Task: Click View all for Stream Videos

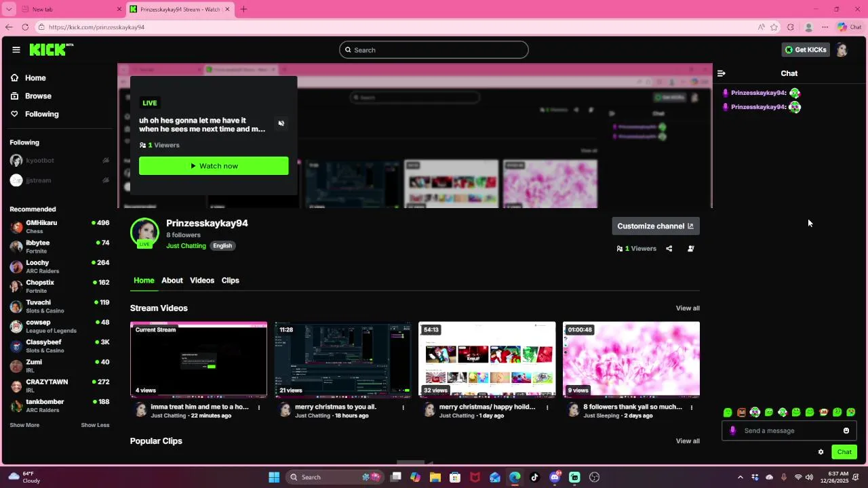Action: 688,308
